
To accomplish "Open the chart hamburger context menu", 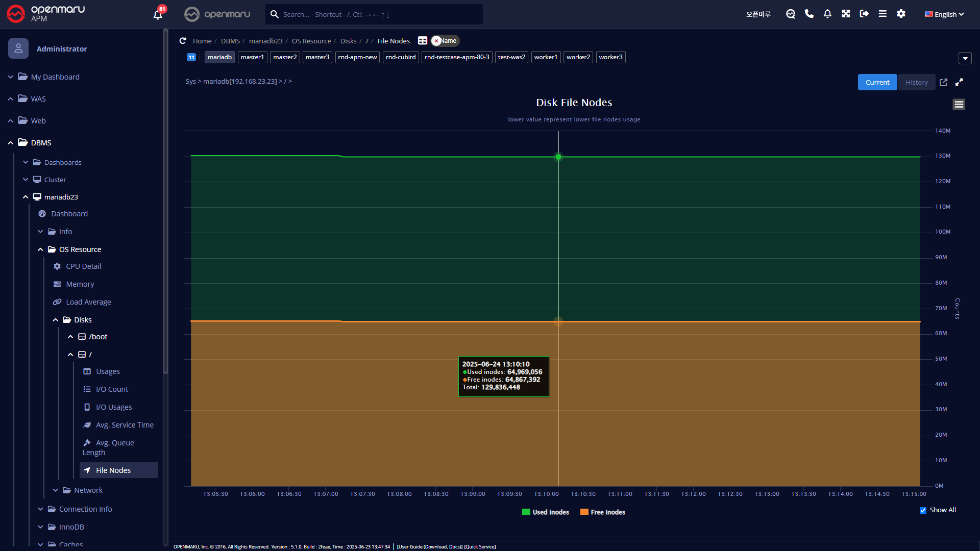I will [x=959, y=105].
